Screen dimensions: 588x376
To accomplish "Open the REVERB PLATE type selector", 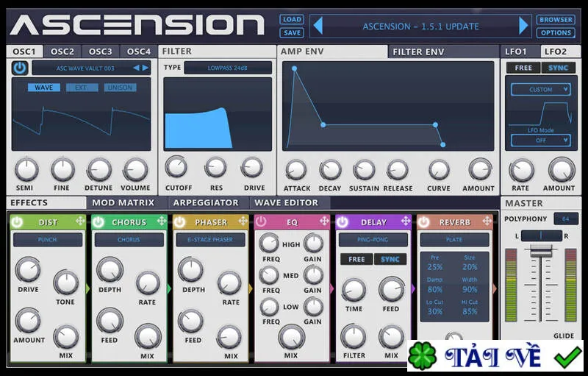I will [x=454, y=239].
